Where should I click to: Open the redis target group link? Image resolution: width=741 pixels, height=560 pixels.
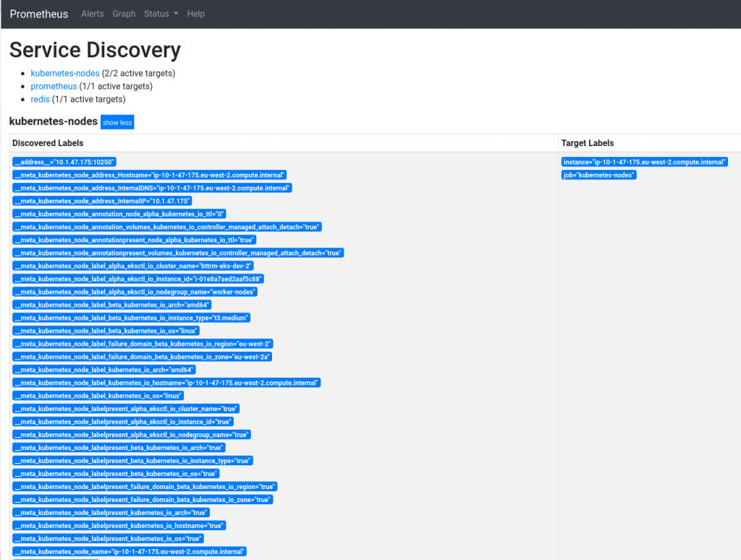point(40,99)
